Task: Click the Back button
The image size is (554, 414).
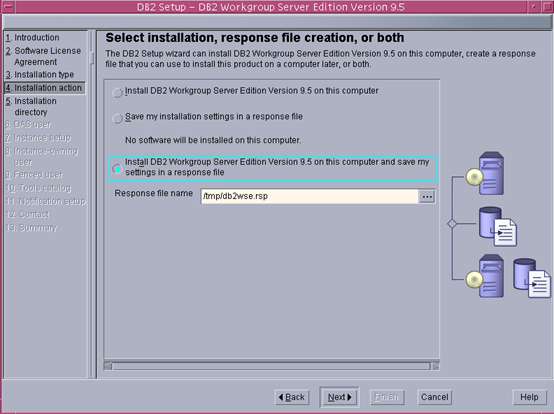Action: pos(292,397)
